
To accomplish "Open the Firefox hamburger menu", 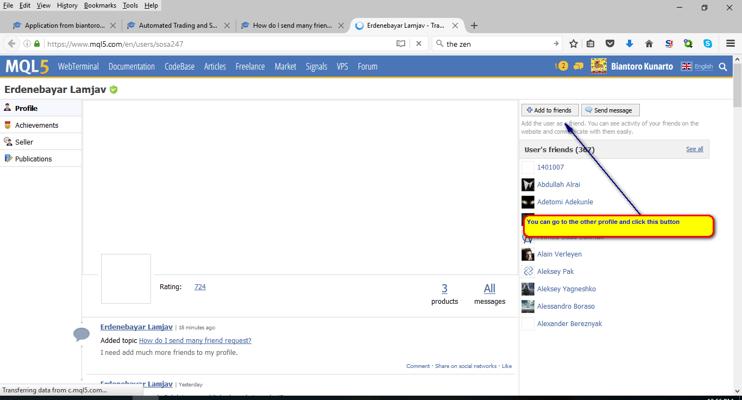I will pyautogui.click(x=730, y=44).
